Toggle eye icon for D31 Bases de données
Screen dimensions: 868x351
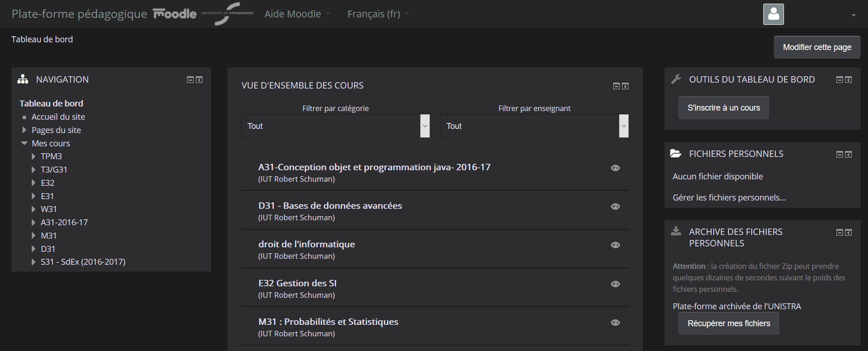pyautogui.click(x=615, y=206)
